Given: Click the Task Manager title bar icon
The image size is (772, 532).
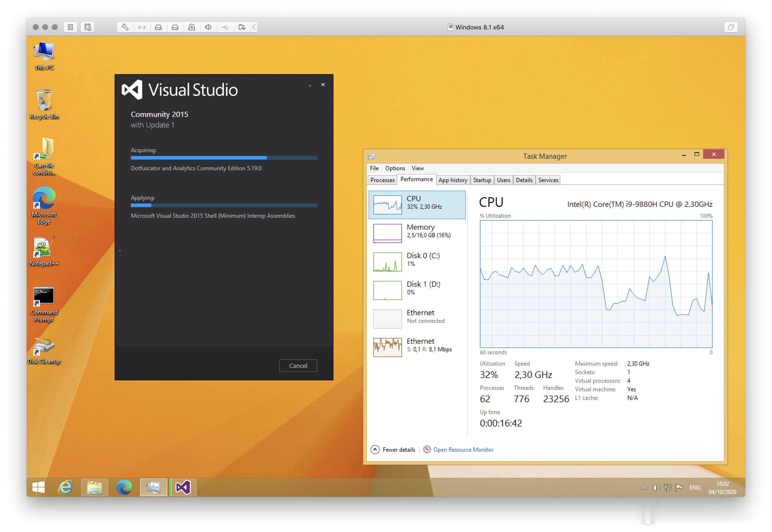Looking at the screenshot, I should [x=371, y=156].
